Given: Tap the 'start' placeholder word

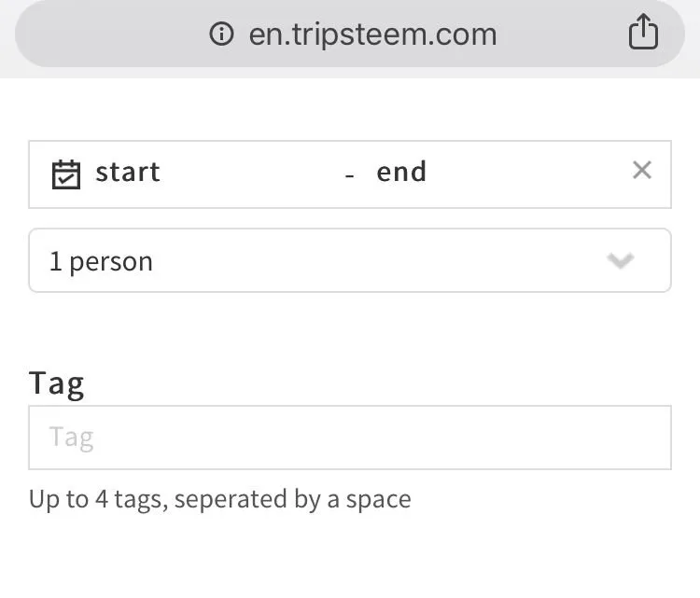Looking at the screenshot, I should pos(128,172).
